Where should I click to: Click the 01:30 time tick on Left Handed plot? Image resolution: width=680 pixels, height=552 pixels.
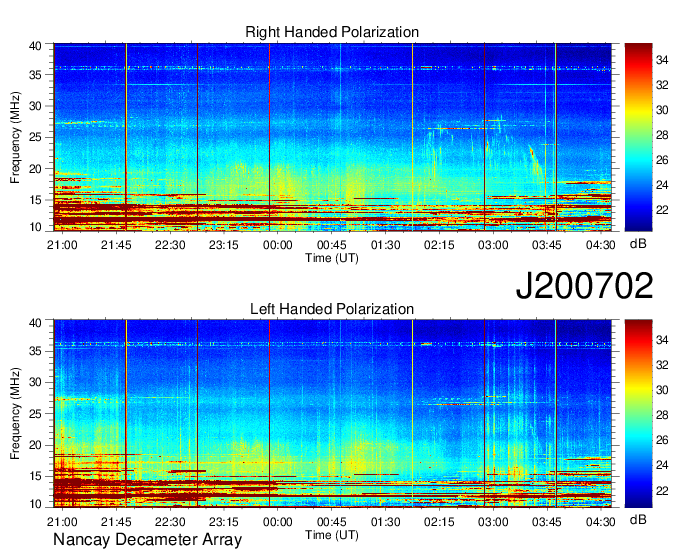[x=386, y=522]
